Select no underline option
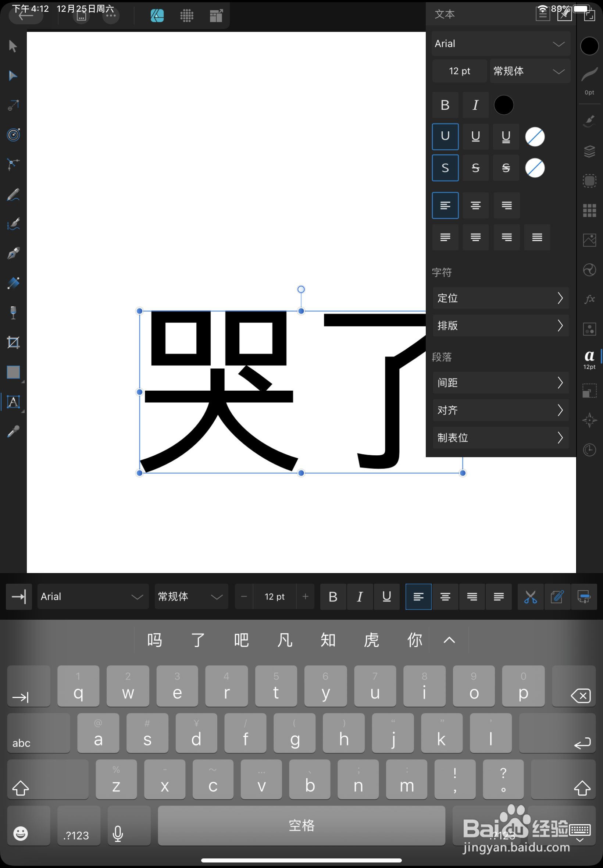The height and width of the screenshot is (868, 603). [445, 136]
